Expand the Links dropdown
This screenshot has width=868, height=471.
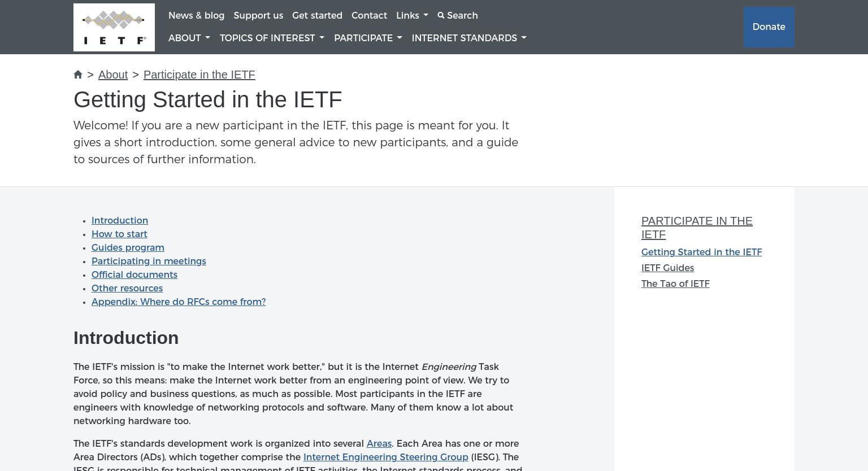click(x=412, y=16)
